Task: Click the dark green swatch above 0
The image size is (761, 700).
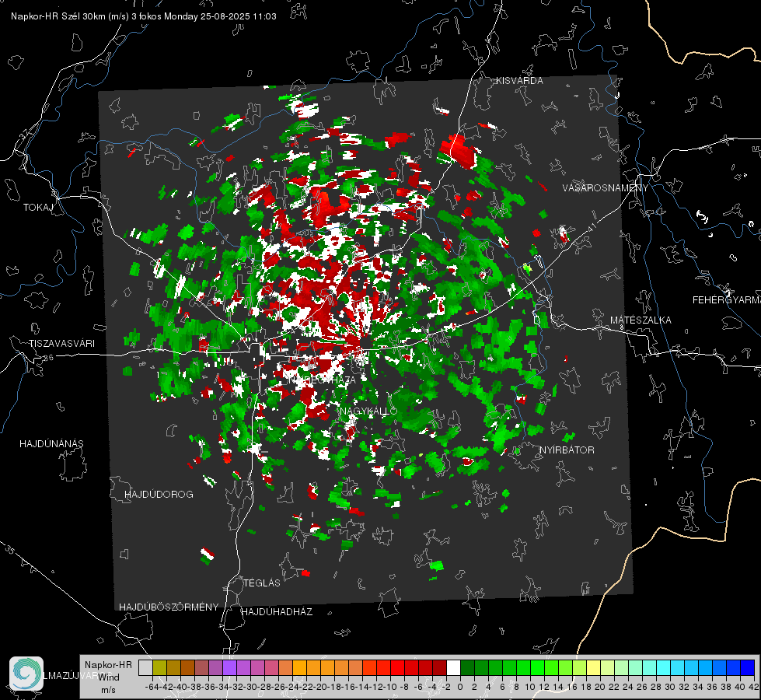Action: coord(467,668)
